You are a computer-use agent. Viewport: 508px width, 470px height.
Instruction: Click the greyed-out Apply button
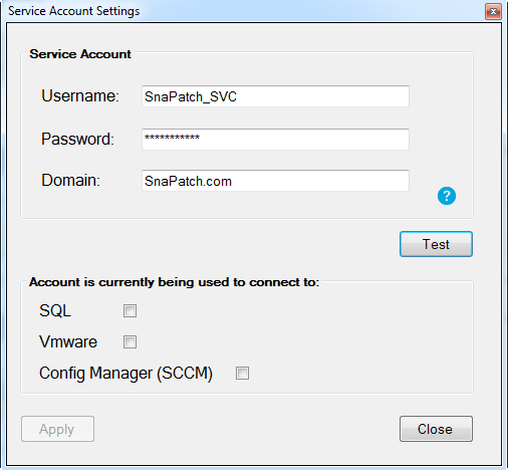click(58, 429)
